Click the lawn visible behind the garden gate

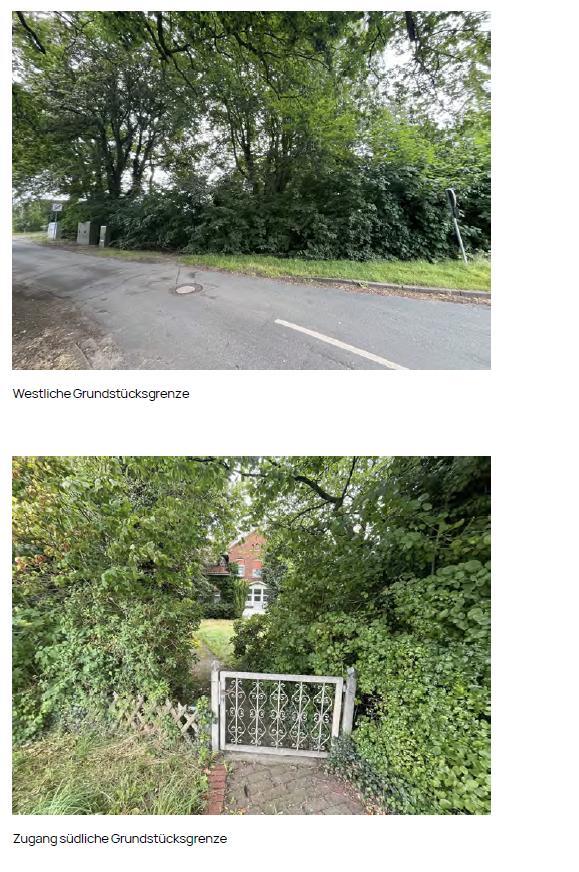216,637
